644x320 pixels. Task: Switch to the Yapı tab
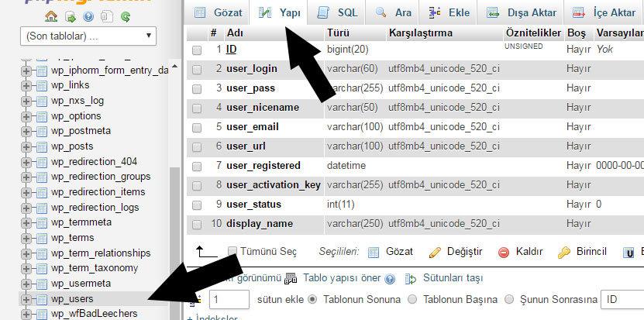click(279, 12)
